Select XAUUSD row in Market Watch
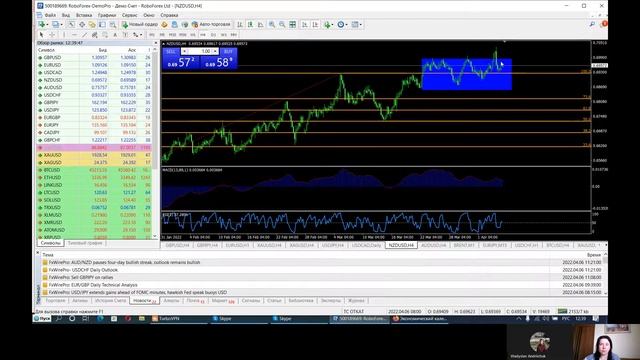 tap(94, 155)
